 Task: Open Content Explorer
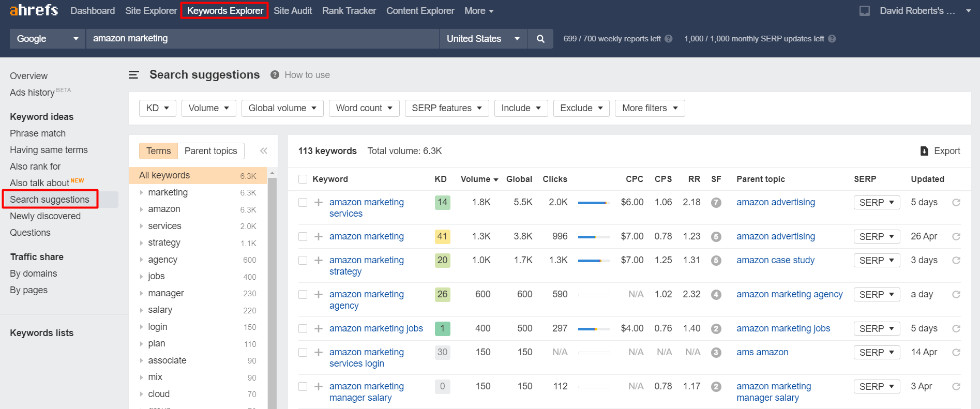point(420,11)
